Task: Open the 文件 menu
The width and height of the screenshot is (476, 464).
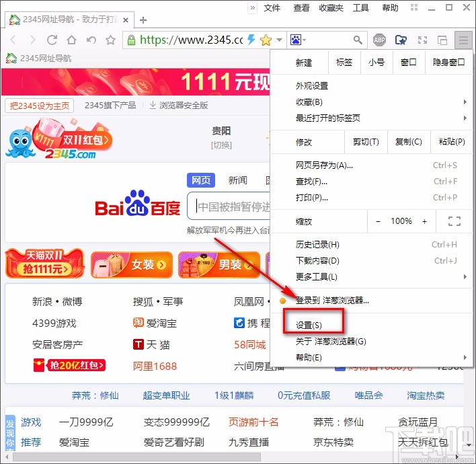Action: (x=272, y=8)
